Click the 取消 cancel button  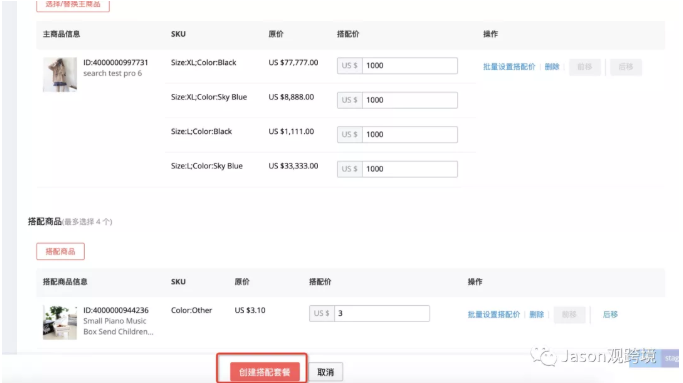coord(325,372)
